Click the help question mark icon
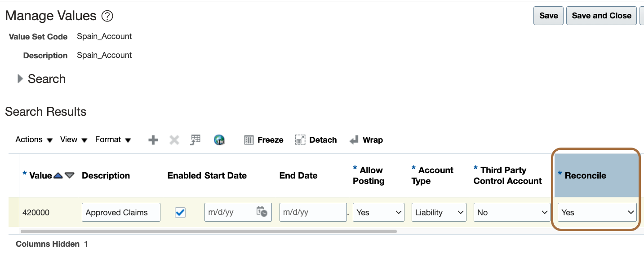The height and width of the screenshot is (253, 644). click(x=107, y=16)
